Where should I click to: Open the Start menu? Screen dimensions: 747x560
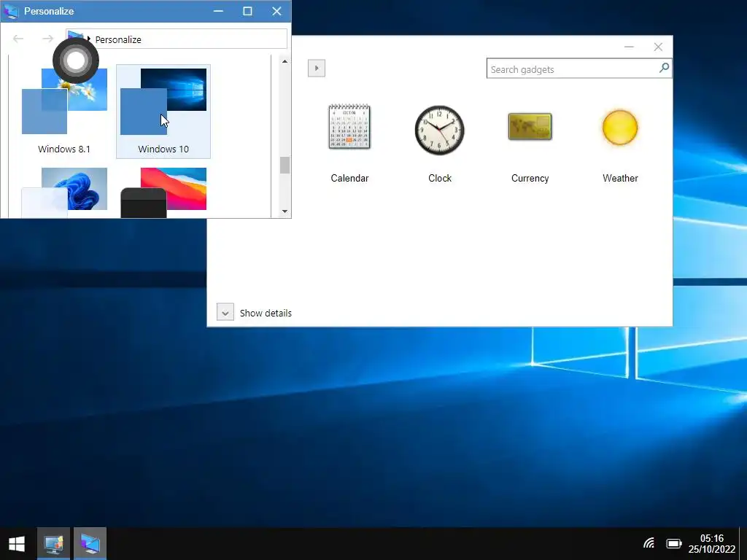point(17,543)
